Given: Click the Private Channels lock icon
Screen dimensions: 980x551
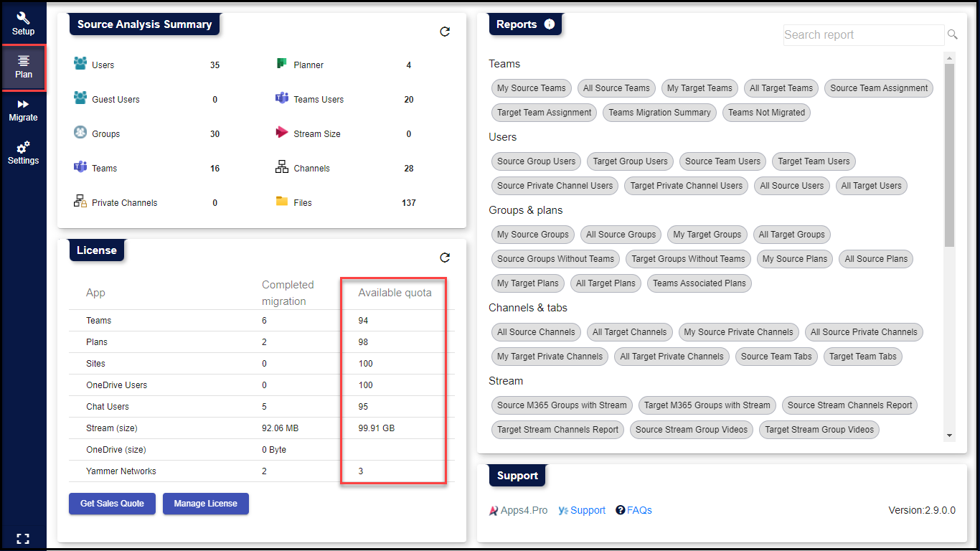Looking at the screenshot, I should tap(80, 202).
